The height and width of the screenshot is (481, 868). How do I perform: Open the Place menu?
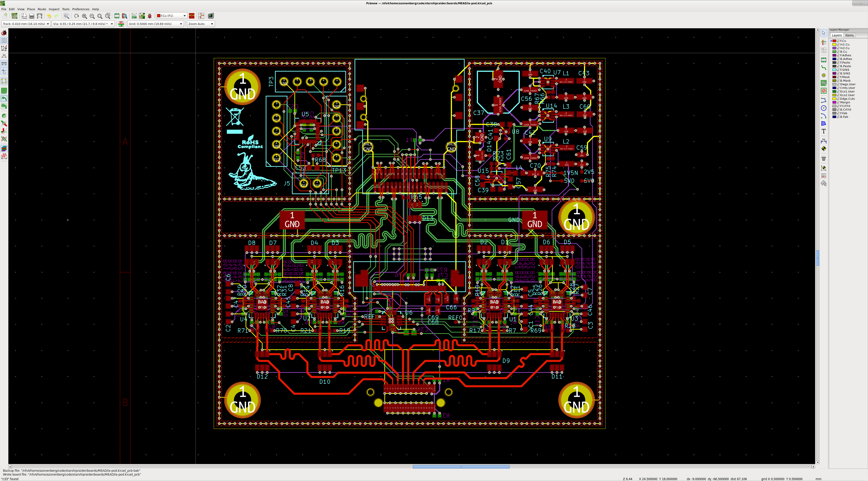(31, 9)
